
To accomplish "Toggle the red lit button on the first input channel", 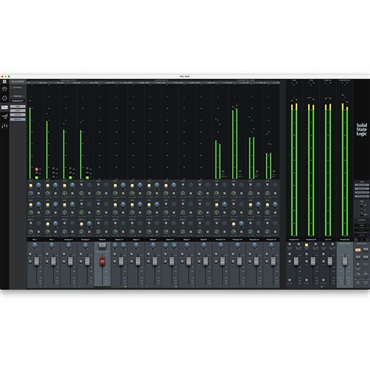I will pyautogui.click(x=37, y=169).
